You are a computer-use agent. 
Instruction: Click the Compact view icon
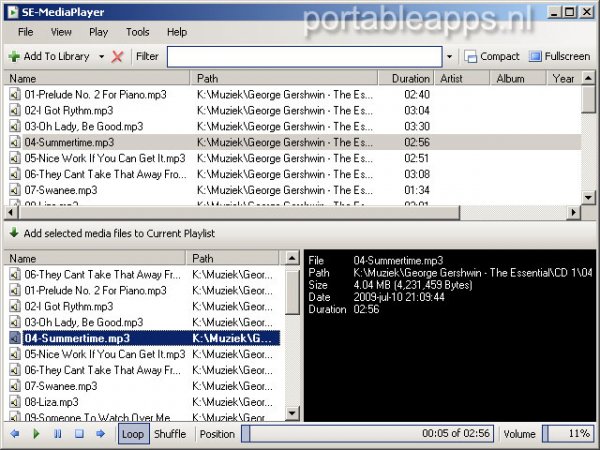click(491, 57)
